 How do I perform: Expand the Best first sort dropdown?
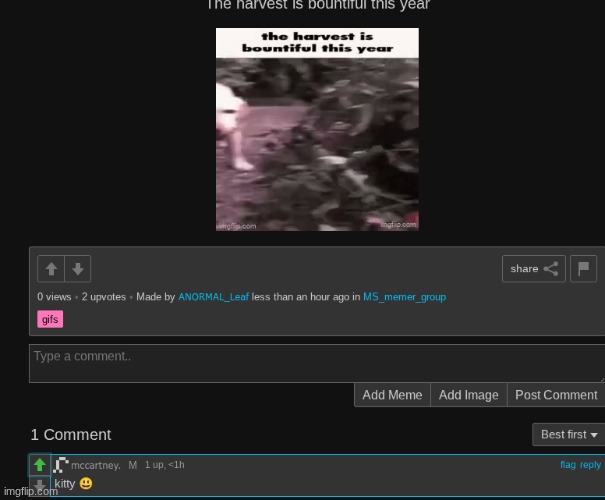pos(568,434)
